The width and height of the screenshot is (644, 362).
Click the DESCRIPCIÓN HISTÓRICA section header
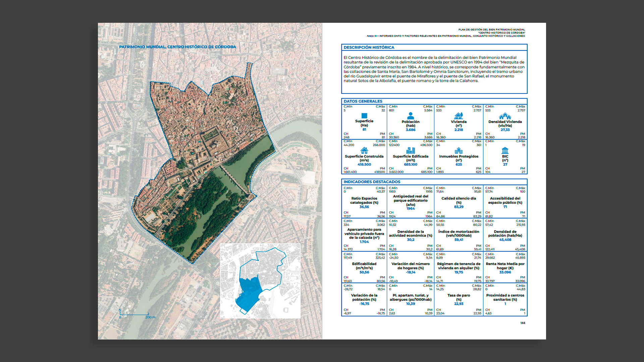[369, 47]
